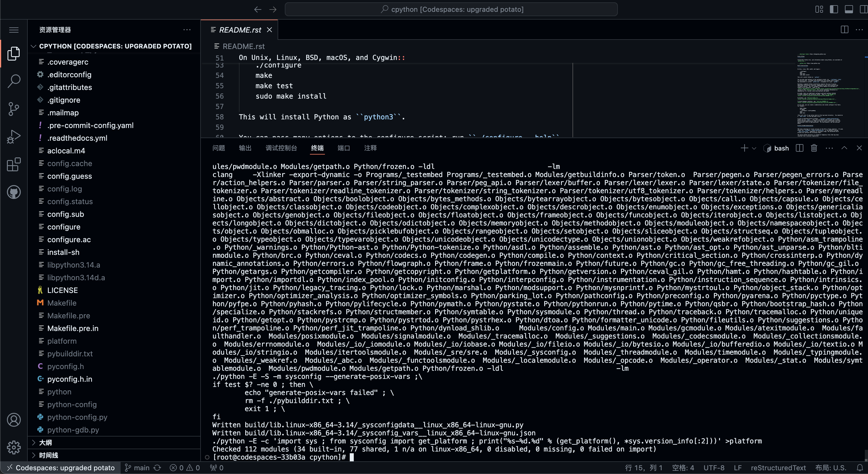
Task: Split the terminal pane
Action: (x=799, y=148)
